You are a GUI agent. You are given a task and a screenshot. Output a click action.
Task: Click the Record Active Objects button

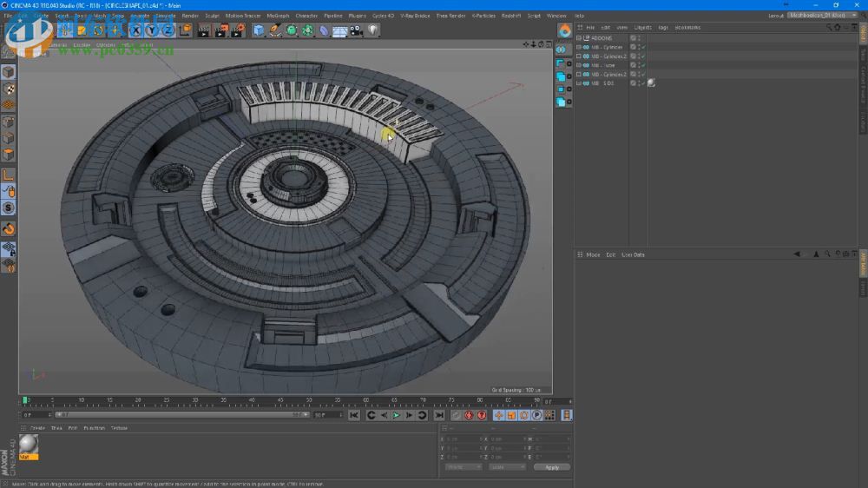457,415
